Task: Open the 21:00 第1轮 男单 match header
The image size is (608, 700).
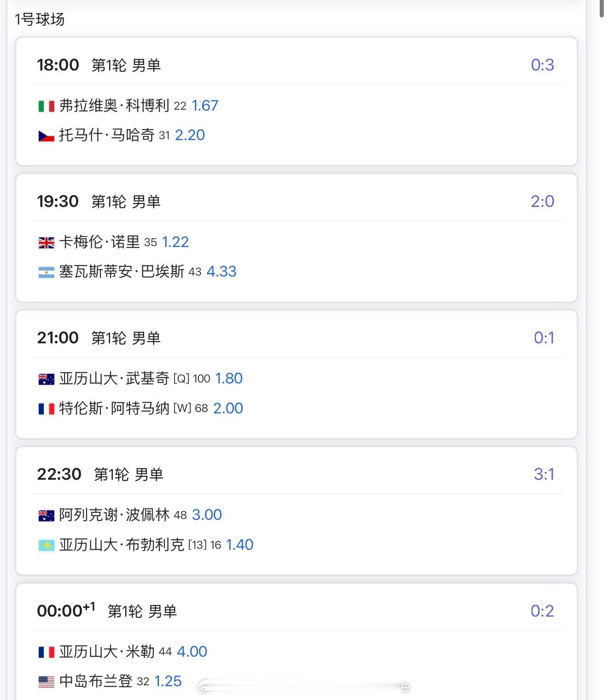Action: (99, 338)
